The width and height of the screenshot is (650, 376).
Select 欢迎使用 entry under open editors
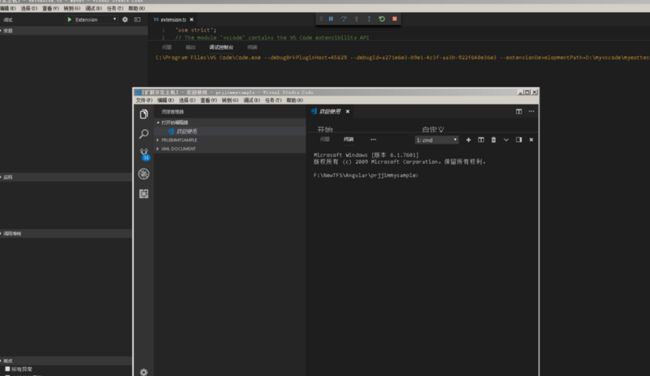pos(230,131)
